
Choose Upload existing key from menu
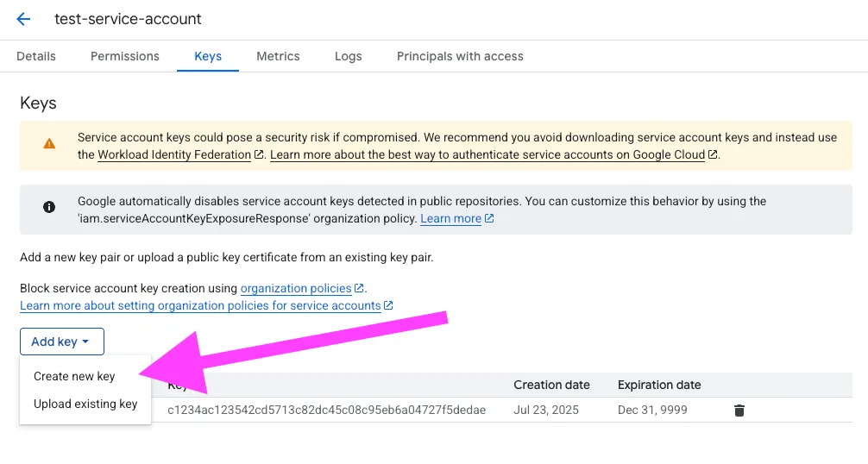point(85,404)
